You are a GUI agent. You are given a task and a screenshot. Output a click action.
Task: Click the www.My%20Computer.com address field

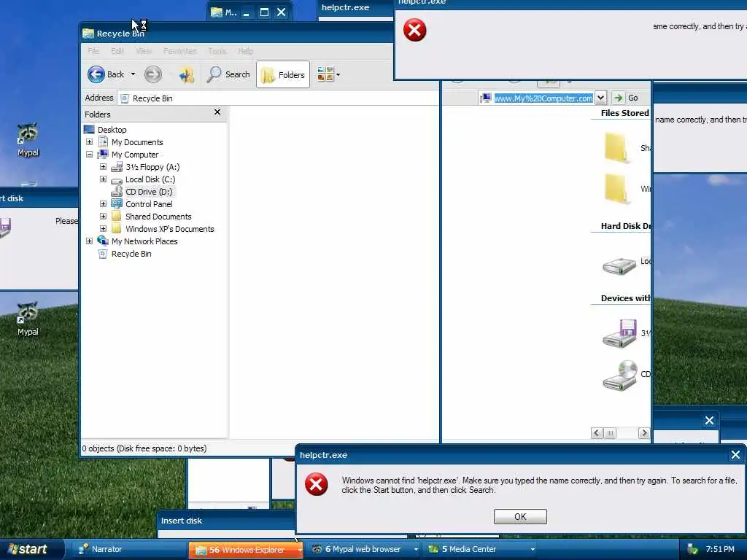click(x=543, y=98)
